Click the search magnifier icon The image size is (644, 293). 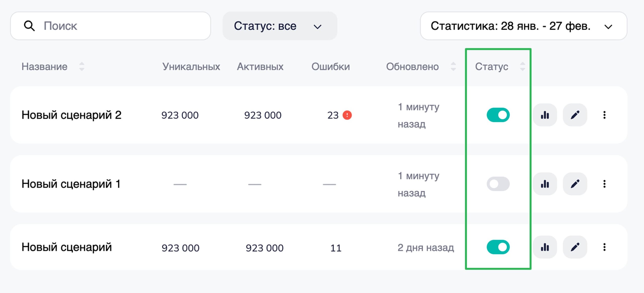coord(29,26)
